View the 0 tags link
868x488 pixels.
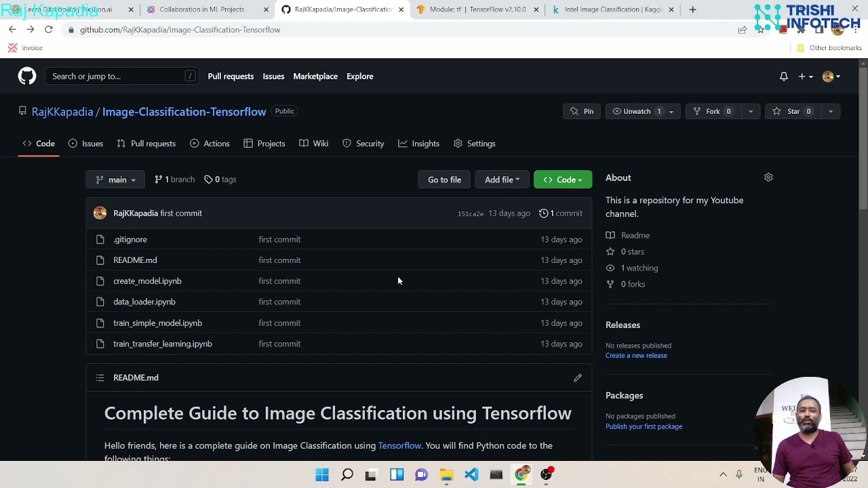click(220, 180)
